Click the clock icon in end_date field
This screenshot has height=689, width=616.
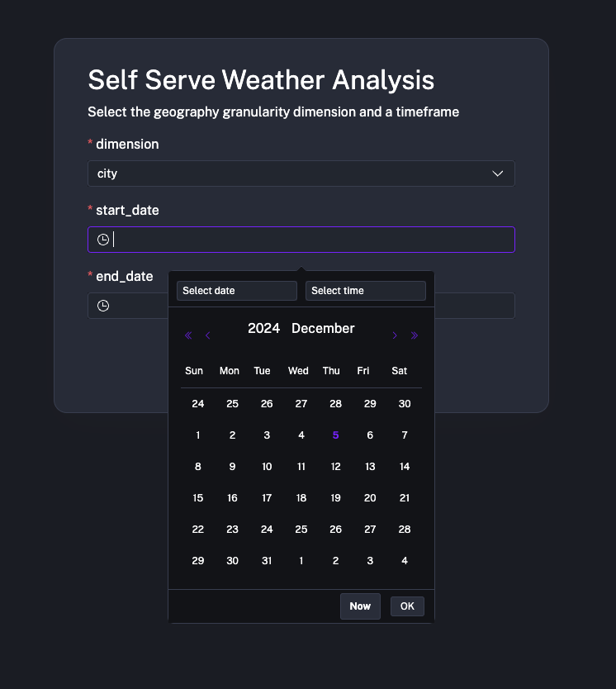102,306
